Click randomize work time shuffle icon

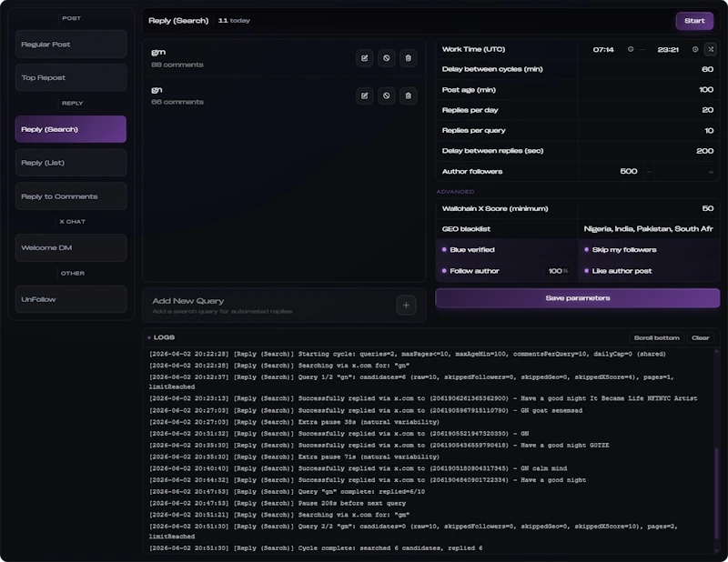coord(711,49)
